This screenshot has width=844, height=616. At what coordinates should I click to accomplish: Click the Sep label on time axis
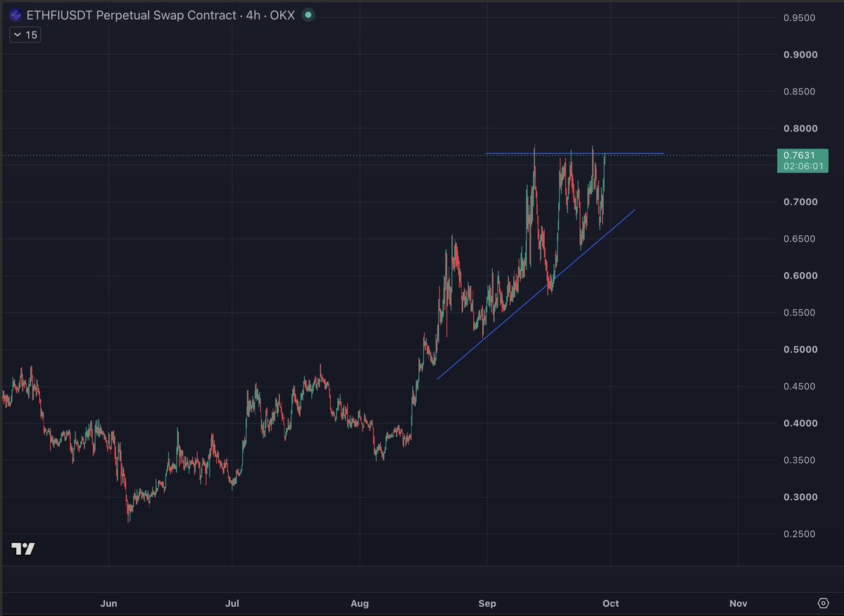coord(487,603)
